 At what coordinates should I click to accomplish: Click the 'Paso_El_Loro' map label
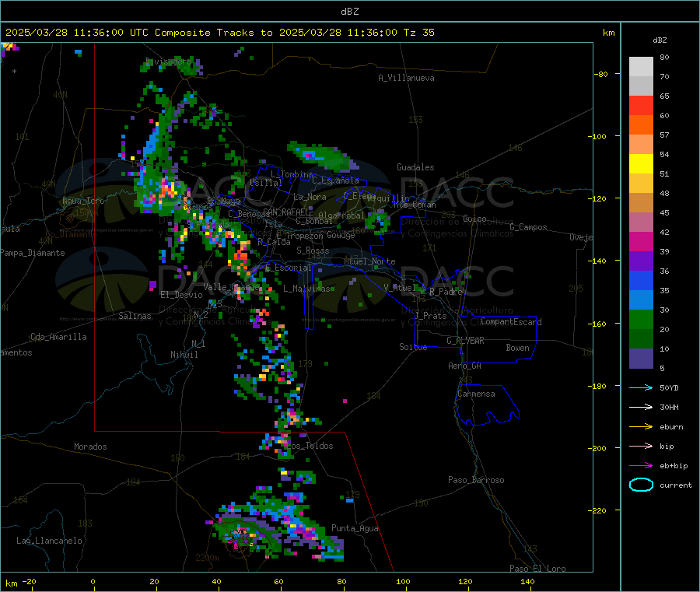(537, 569)
